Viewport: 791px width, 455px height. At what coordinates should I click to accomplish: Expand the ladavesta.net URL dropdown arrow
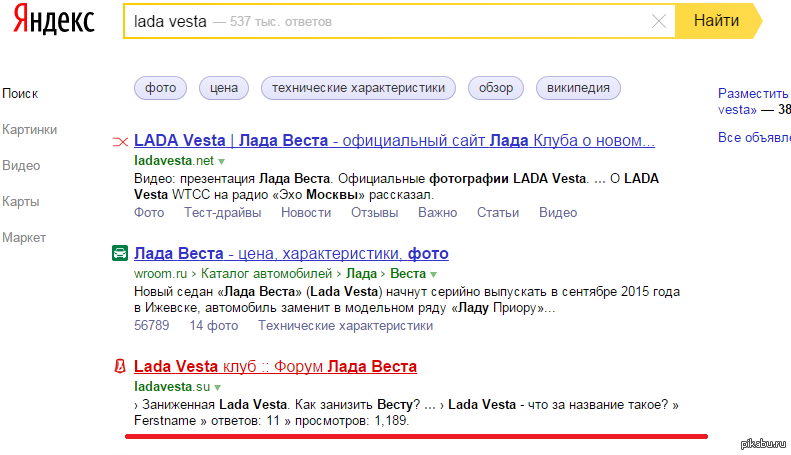tap(222, 161)
